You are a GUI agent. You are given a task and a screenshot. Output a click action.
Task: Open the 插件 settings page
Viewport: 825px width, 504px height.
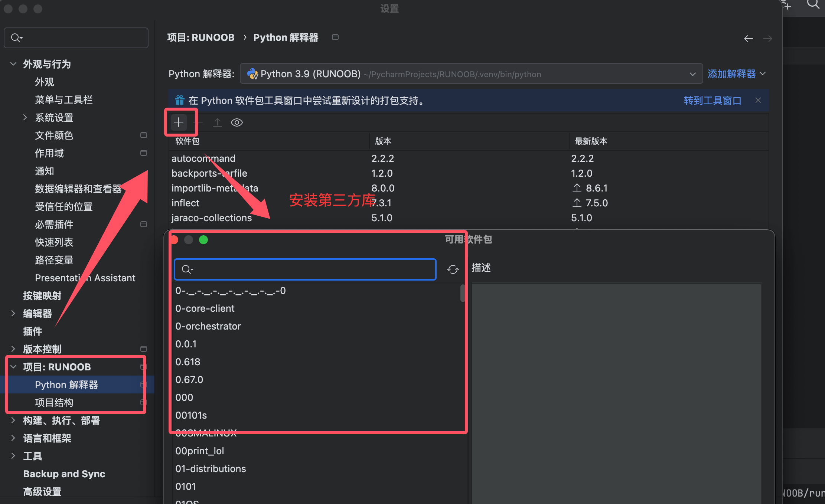(x=33, y=331)
